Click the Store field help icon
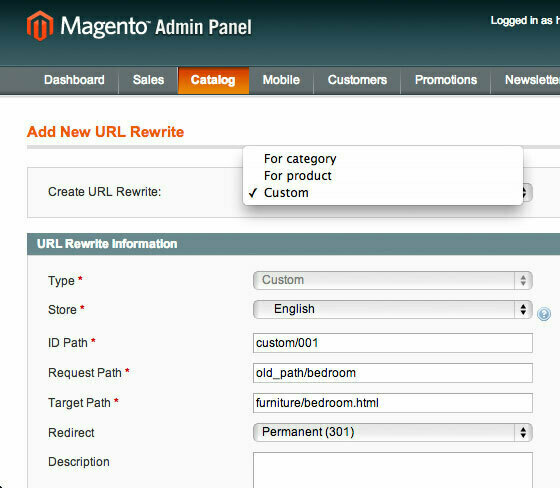The width and height of the screenshot is (560, 488). 544,314
